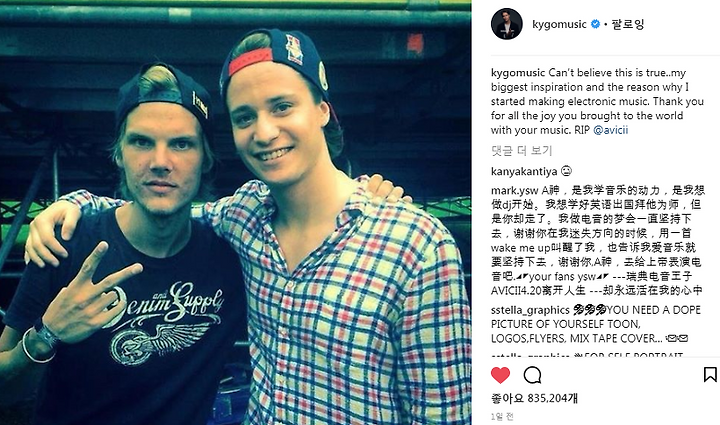720x425 pixels.
Task: Open kygomusic profile picture avatar
Action: tap(506, 24)
